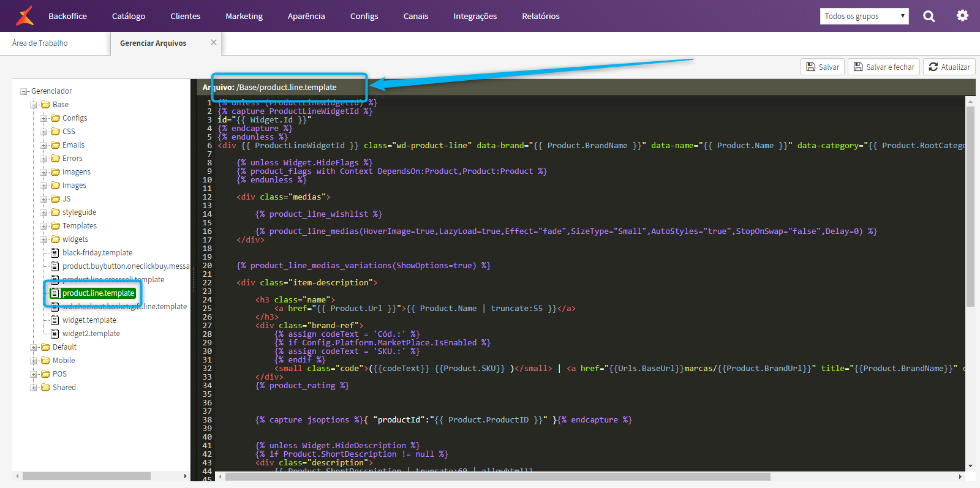
Task: Click the Imagens folder icon
Action: tap(55, 171)
